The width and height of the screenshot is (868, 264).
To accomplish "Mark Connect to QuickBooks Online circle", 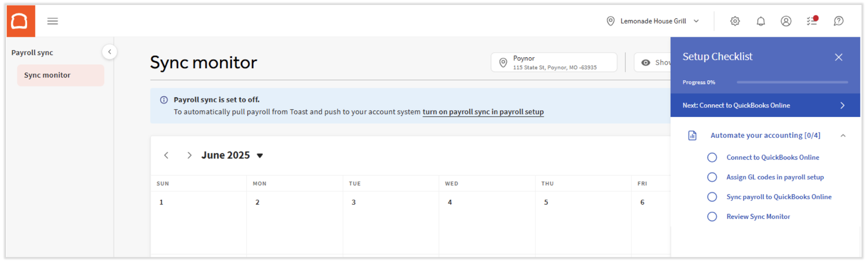I will pyautogui.click(x=712, y=157).
